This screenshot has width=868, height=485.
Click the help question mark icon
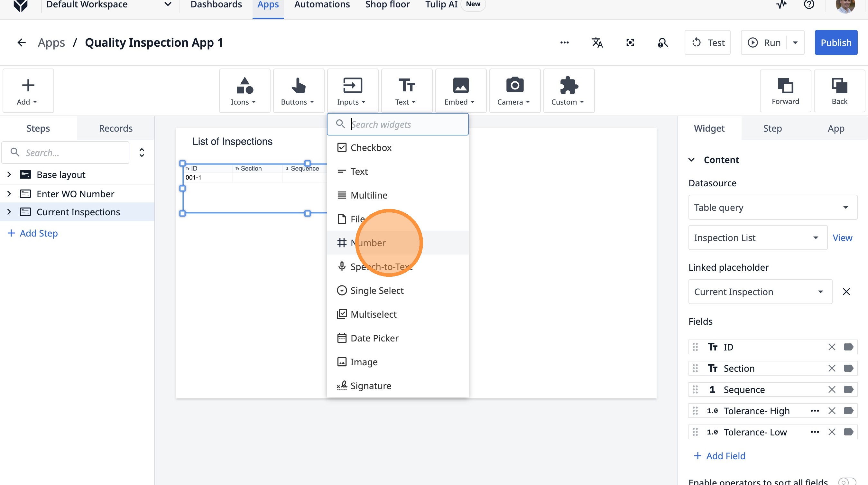pos(808,5)
